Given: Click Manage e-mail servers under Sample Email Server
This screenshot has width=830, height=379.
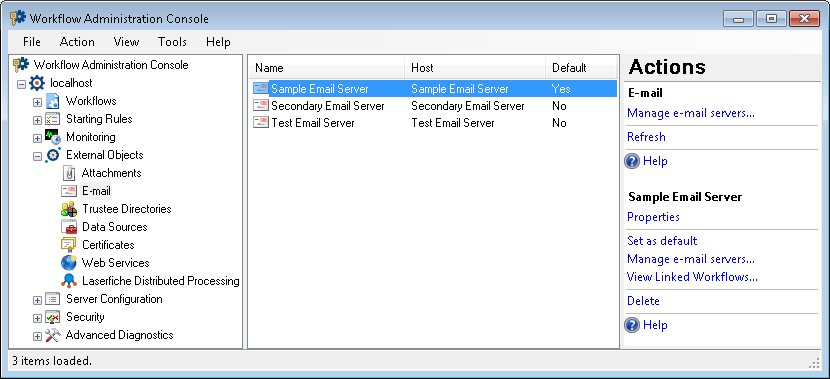Looking at the screenshot, I should [691, 259].
